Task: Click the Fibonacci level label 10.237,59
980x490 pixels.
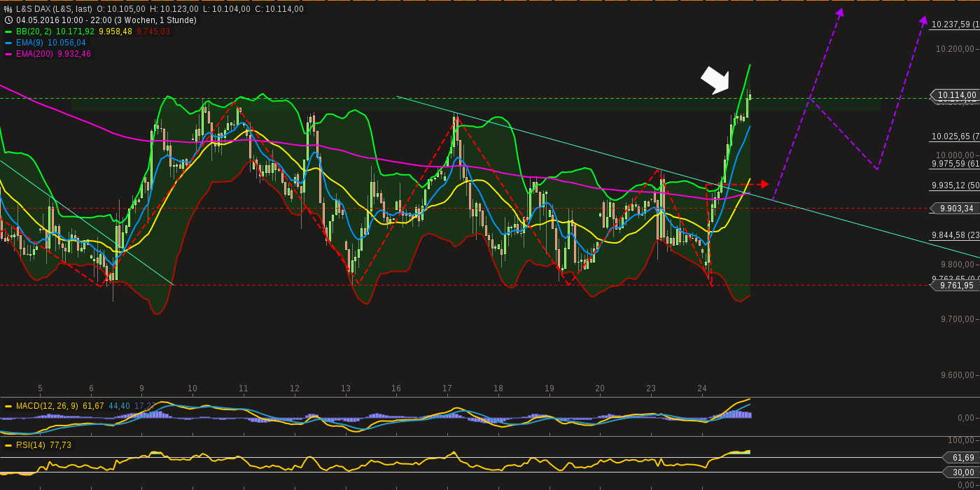Action: (x=955, y=24)
